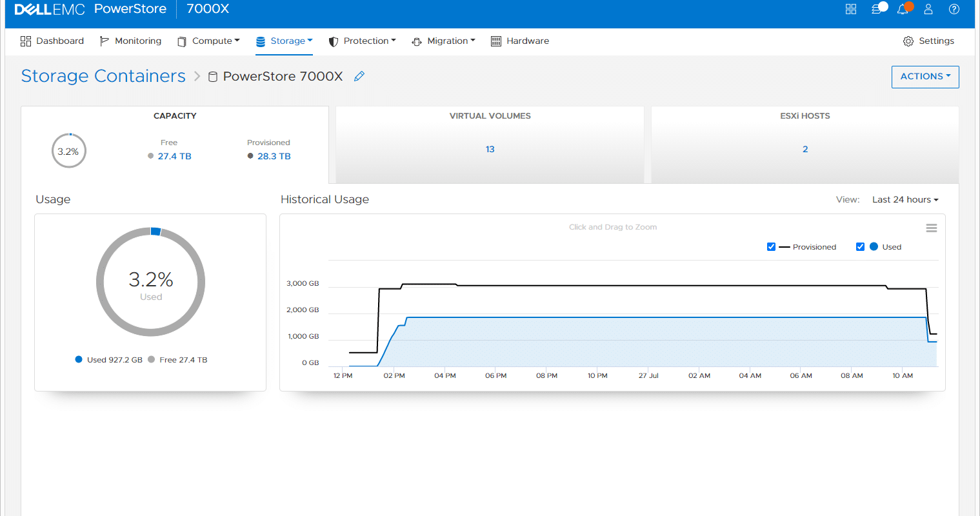The height and width of the screenshot is (516, 980).
Task: Click the 7000X appliance name in header
Action: click(208, 9)
